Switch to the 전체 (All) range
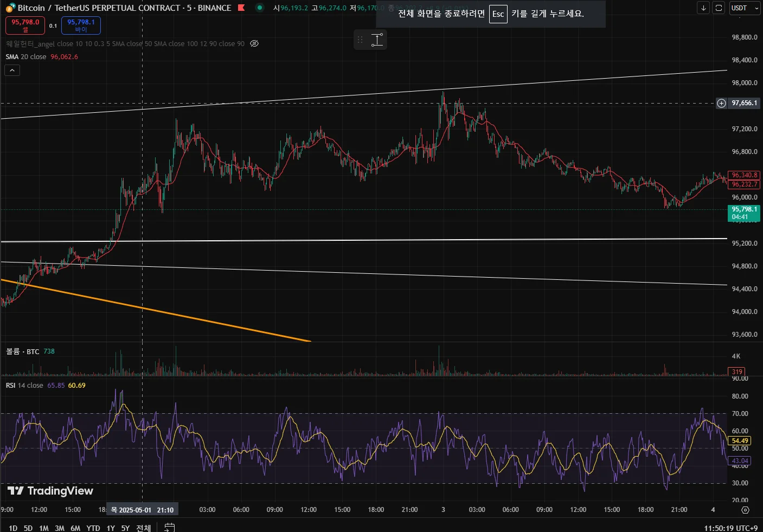The width and height of the screenshot is (763, 532). 143,528
